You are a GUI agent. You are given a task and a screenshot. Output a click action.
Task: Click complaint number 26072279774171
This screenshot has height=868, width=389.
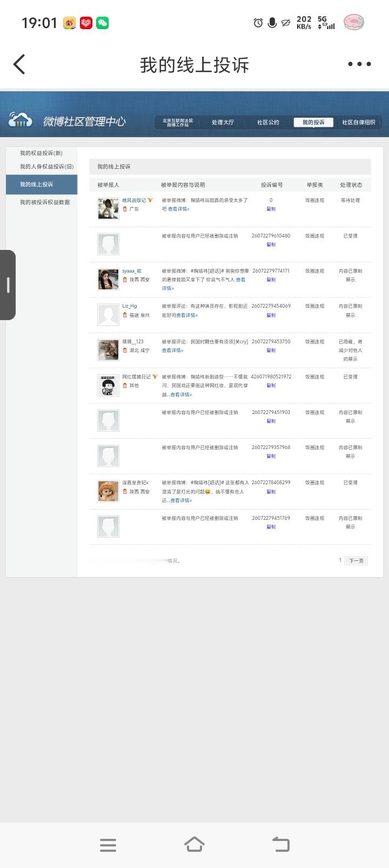click(x=271, y=271)
